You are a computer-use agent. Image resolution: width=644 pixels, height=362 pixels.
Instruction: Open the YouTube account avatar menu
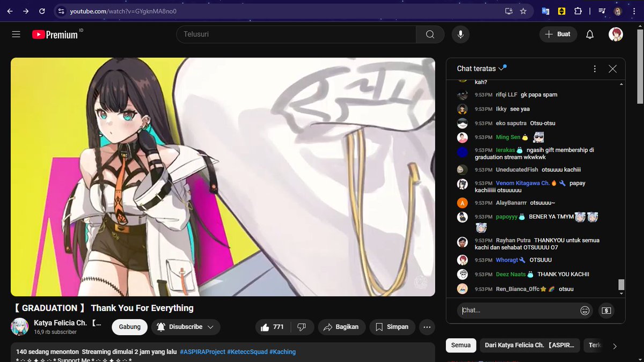pos(616,34)
